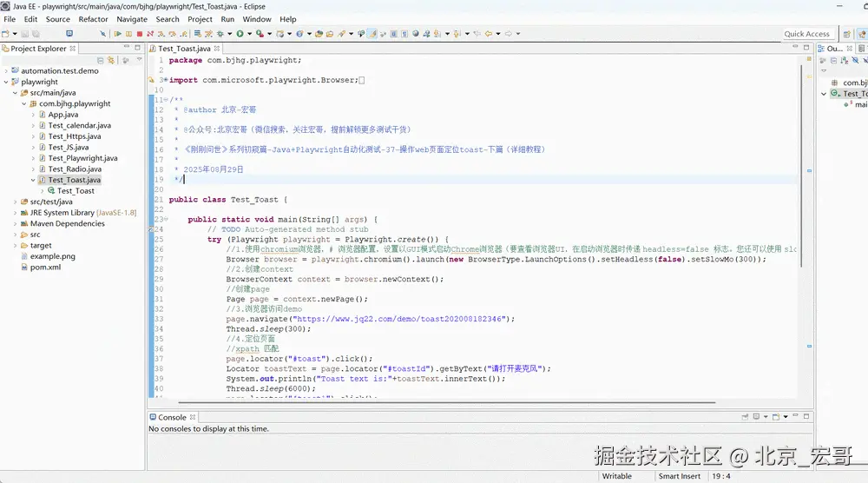Open the Run menu
The image size is (868, 483).
tap(227, 19)
